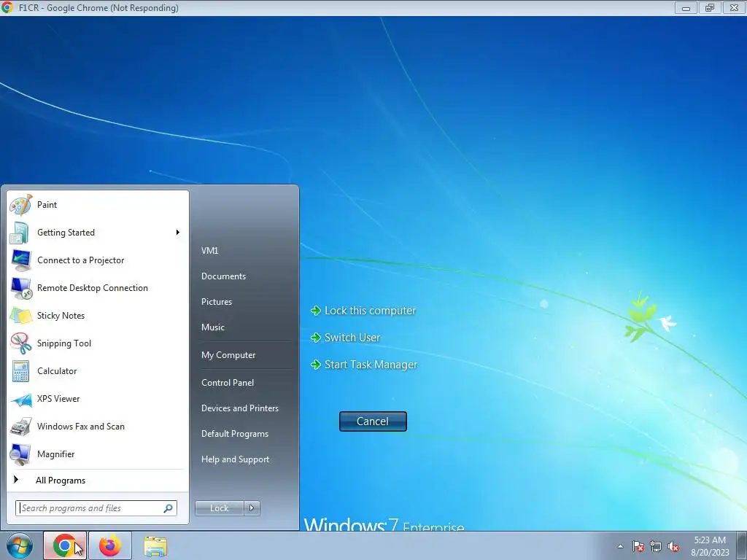Click the Windows Start orb
Screen dimensions: 747x560
[x=20, y=545]
